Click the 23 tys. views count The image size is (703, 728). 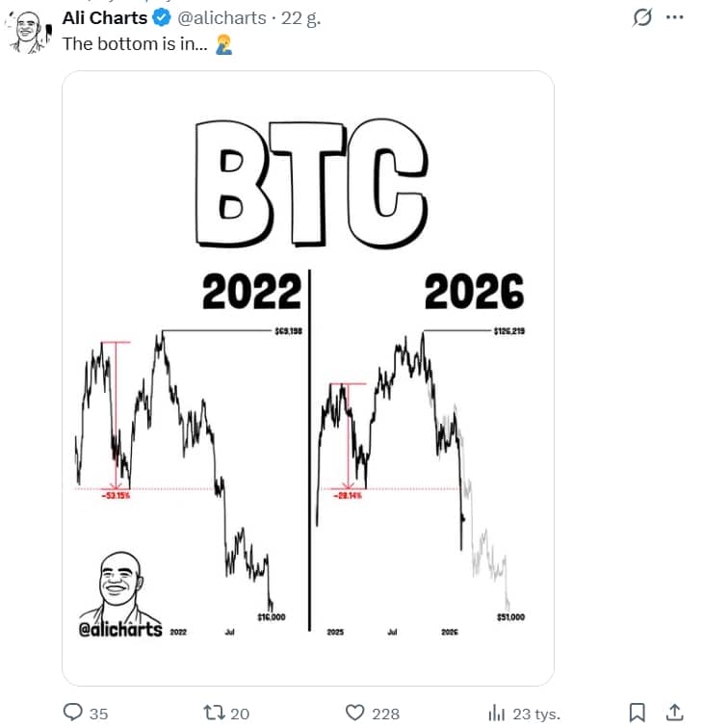[534, 714]
